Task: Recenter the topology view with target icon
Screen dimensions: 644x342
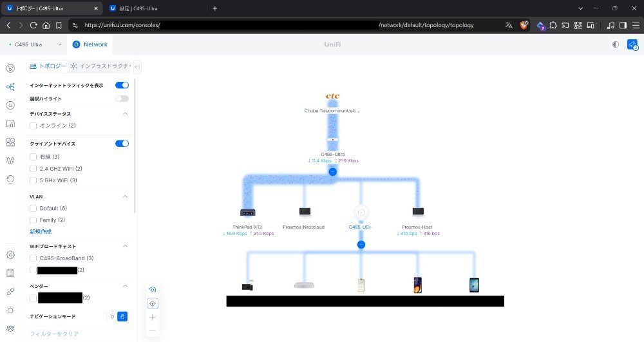Action: (x=153, y=303)
